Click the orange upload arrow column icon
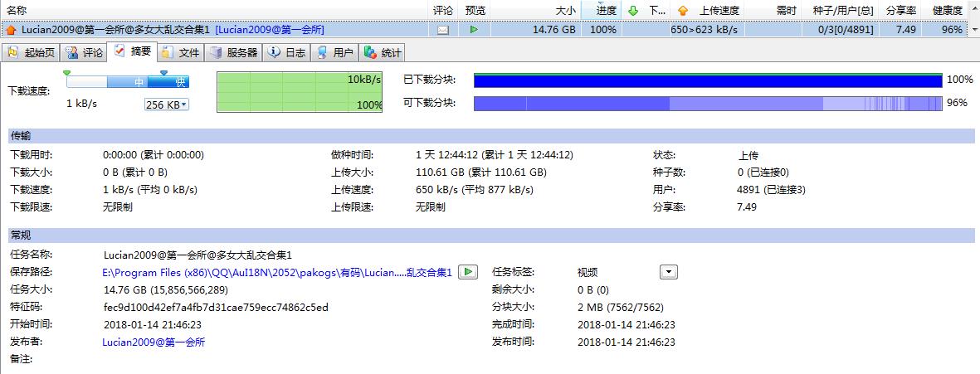 click(683, 11)
